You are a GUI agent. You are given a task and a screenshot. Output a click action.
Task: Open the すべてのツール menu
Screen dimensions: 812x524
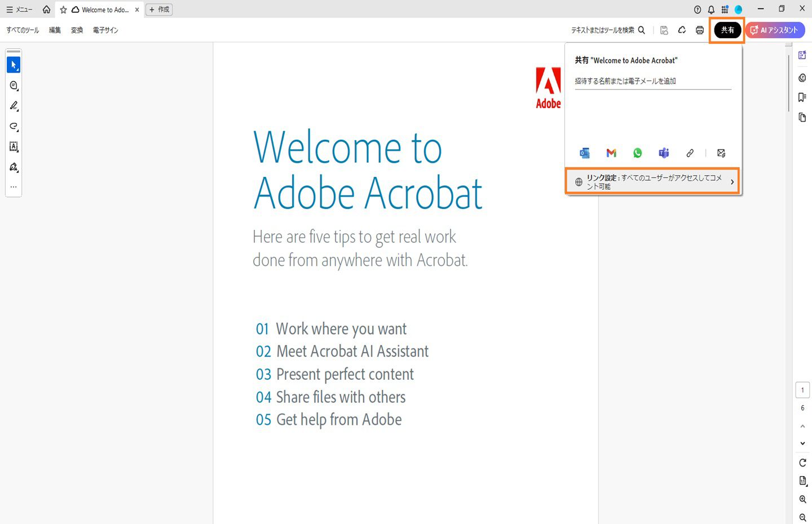tap(23, 30)
